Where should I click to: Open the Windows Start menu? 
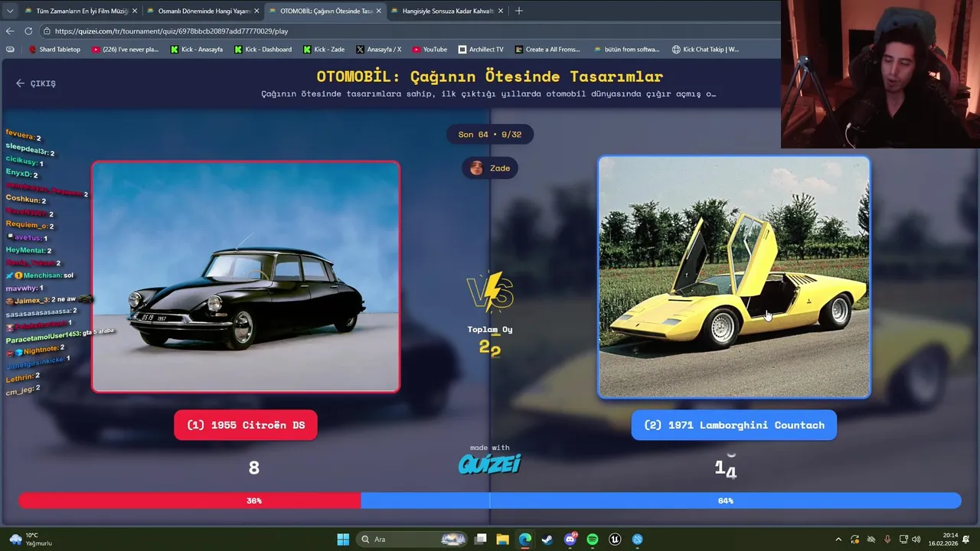(x=343, y=540)
